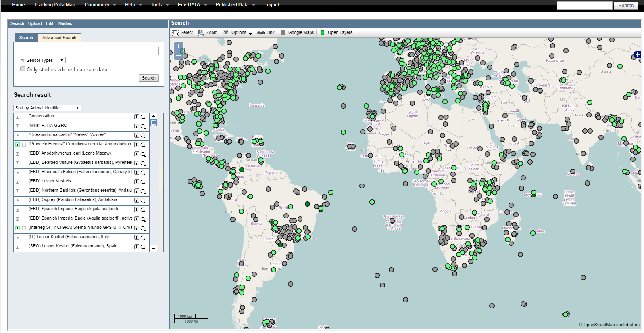The height and width of the screenshot is (333, 644).
Task: Expand the Sterna hirundo study row
Action: coord(17,228)
